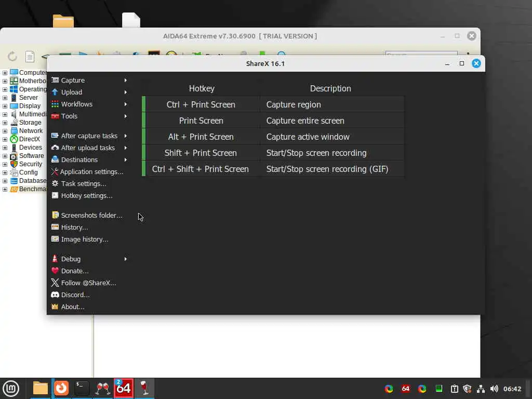
Task: Select the Capture entire screen description
Action: tap(305, 121)
